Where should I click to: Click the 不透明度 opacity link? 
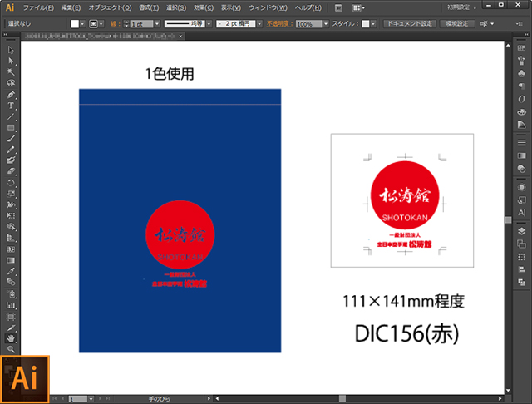279,24
